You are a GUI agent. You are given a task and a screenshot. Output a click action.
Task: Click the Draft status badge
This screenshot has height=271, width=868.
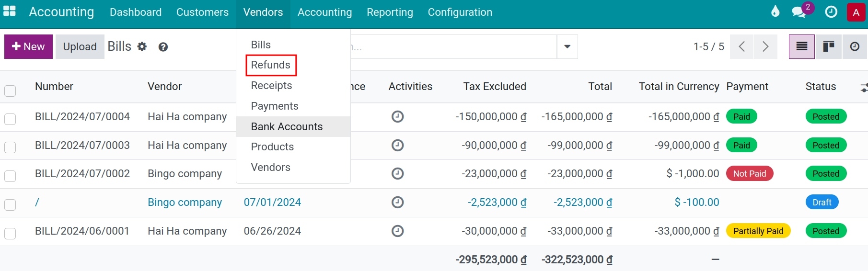(x=822, y=202)
